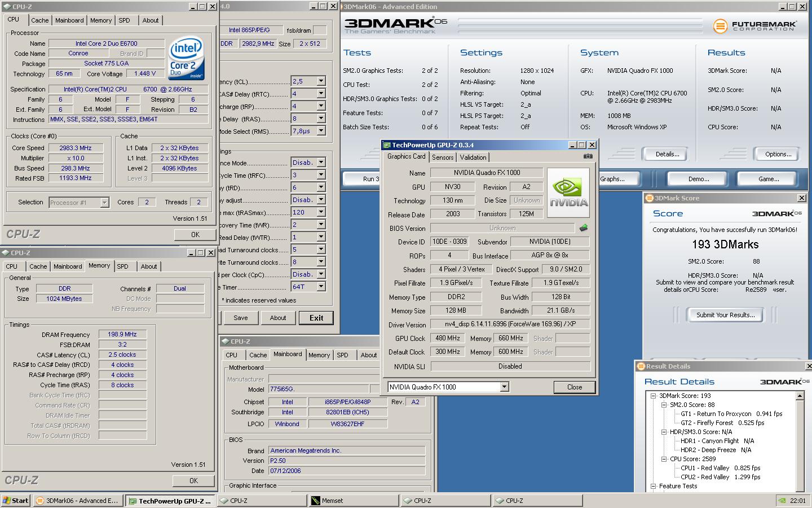Close the 3DMark Score popup window
Image resolution: width=812 pixels, height=508 pixels.
tap(801, 198)
